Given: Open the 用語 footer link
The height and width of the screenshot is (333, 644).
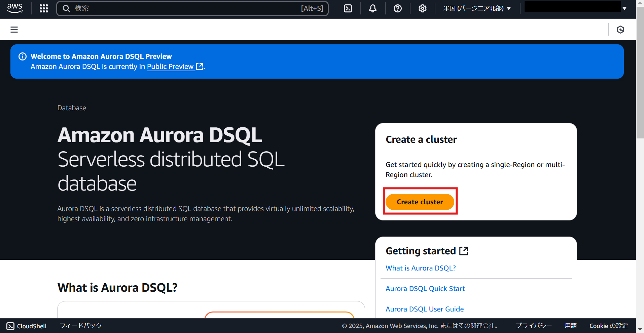Looking at the screenshot, I should tap(571, 326).
